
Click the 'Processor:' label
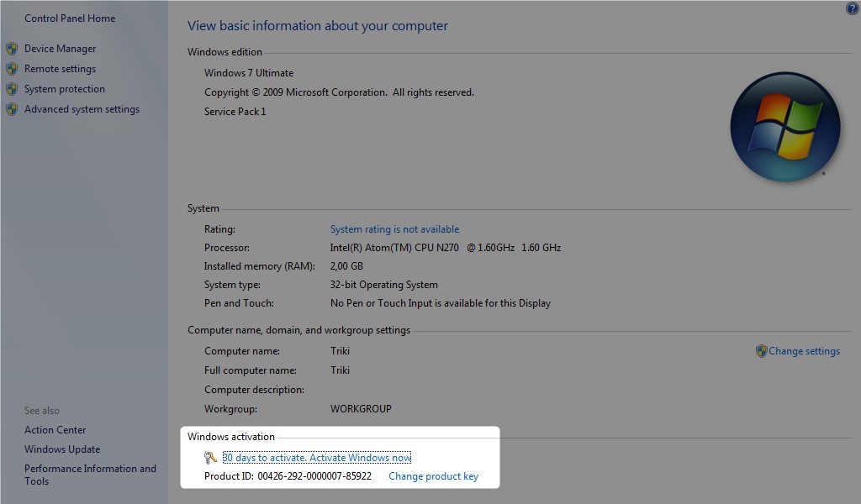pos(227,247)
